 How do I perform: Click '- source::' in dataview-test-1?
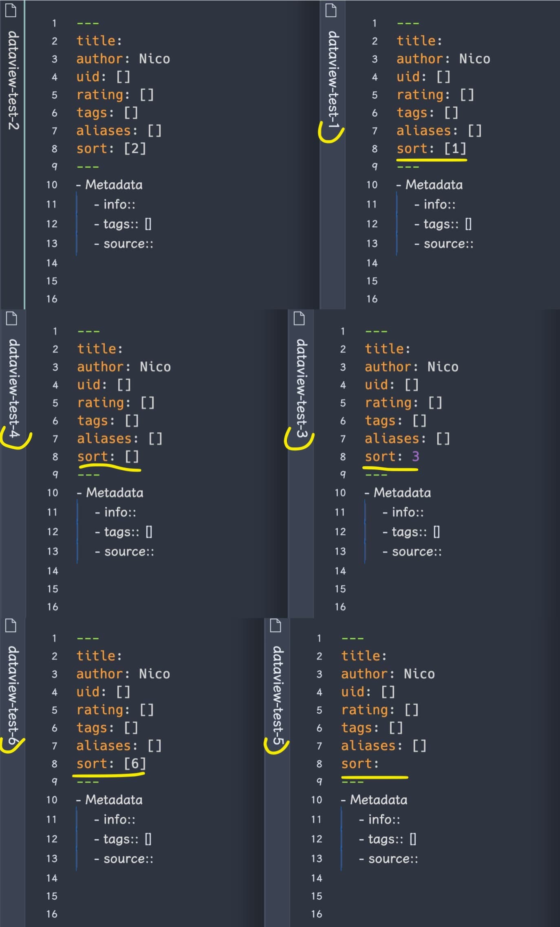[x=444, y=244]
